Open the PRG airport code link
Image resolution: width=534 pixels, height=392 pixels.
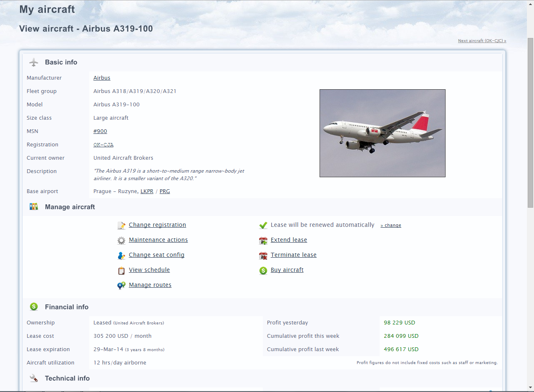(x=165, y=191)
